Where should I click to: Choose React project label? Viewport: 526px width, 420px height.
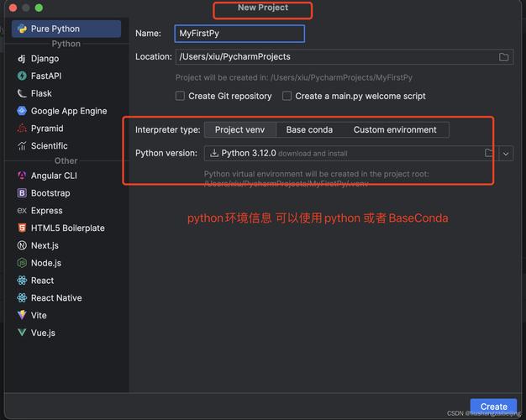pos(42,281)
